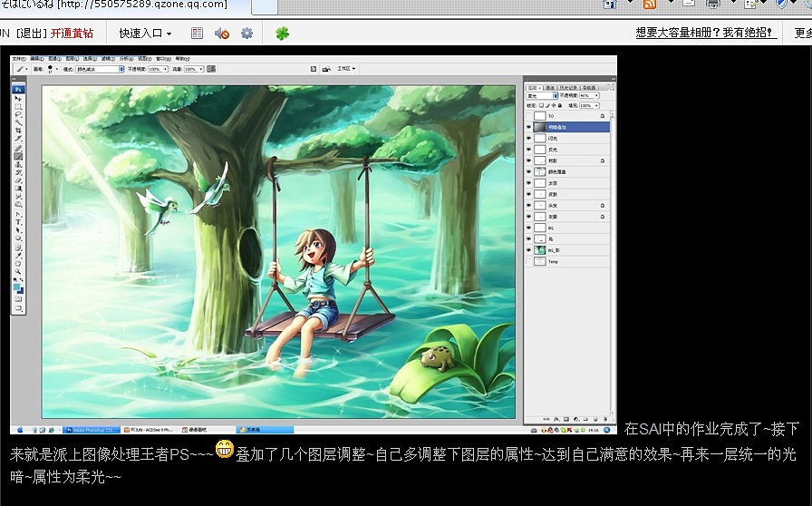Open 想要大容量相册 link
Viewport: 812px width, 506px height.
pos(704,32)
